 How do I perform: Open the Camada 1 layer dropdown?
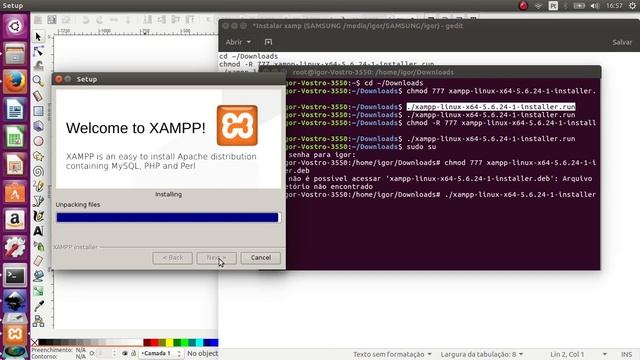click(x=161, y=353)
